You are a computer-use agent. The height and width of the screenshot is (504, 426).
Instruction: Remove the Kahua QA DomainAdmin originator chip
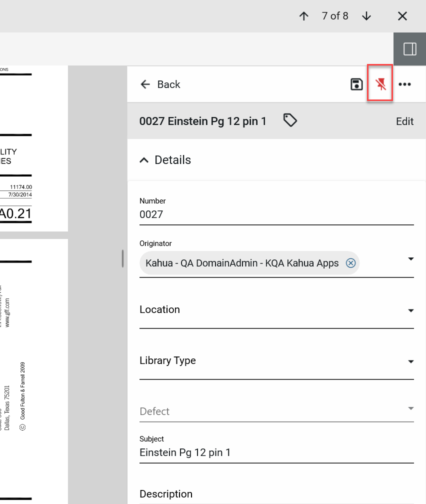pyautogui.click(x=351, y=263)
